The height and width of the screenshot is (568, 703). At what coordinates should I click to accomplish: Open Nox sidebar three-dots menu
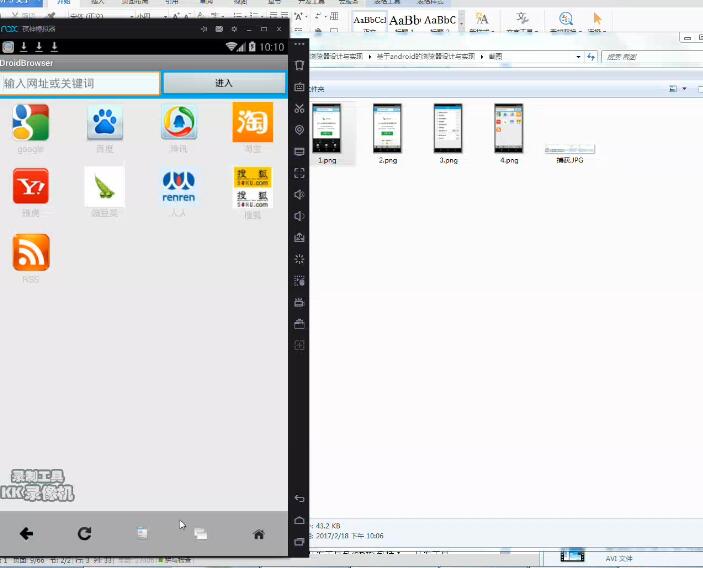point(299,44)
